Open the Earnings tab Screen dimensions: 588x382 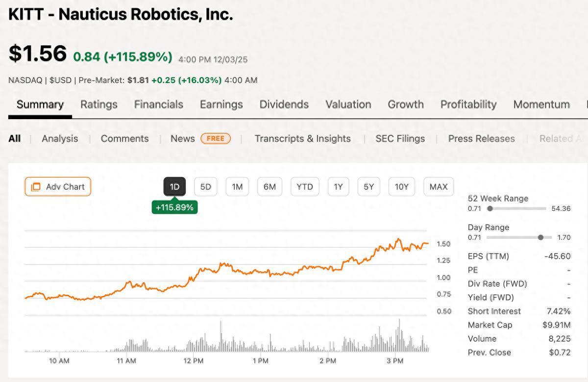click(x=221, y=104)
